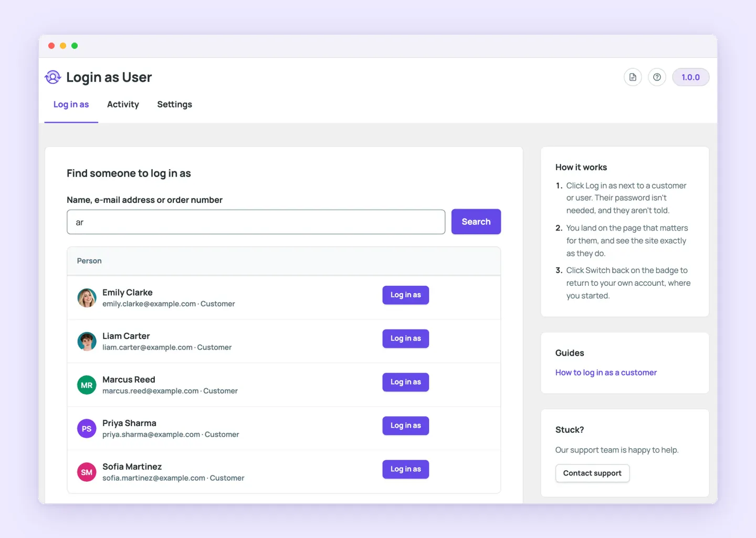
Task: Log in as Liam Carter
Action: [x=405, y=338]
